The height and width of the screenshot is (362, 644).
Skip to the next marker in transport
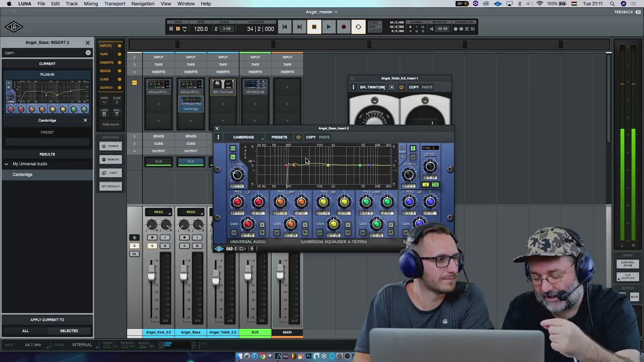click(299, 28)
